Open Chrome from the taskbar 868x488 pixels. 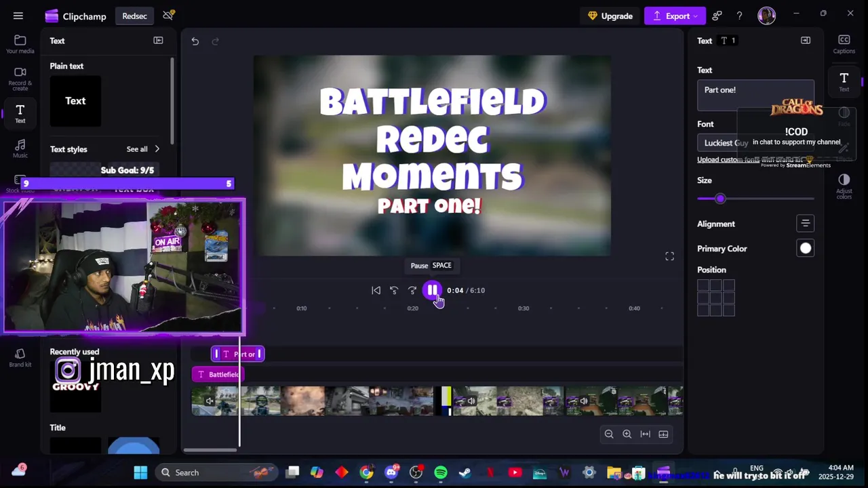[x=366, y=472]
